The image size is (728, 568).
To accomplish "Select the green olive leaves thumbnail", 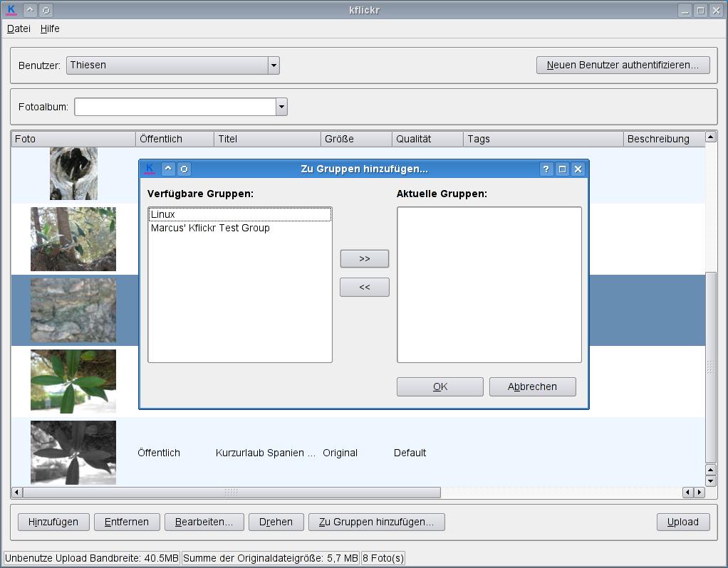I will click(x=73, y=382).
